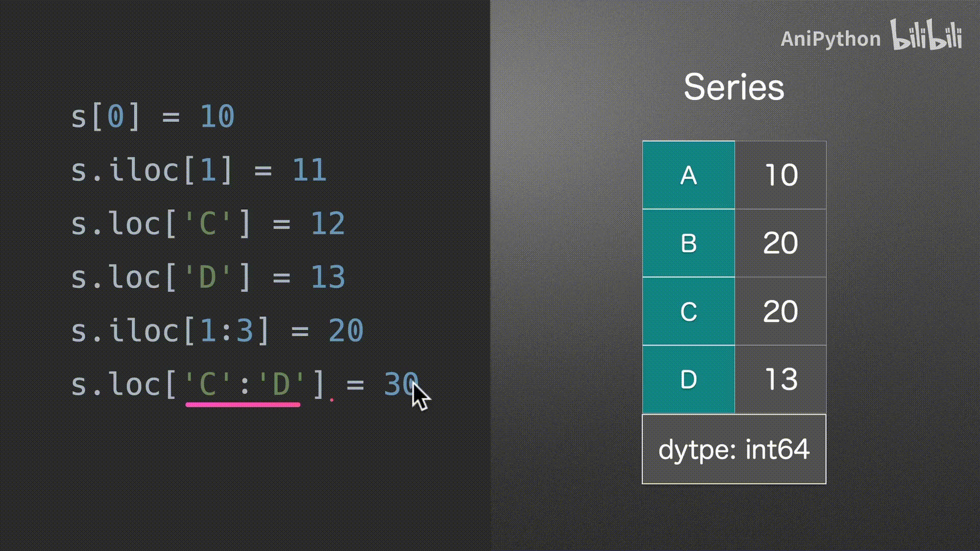Click the number 30 in the last code line
980x551 pixels.
(400, 384)
